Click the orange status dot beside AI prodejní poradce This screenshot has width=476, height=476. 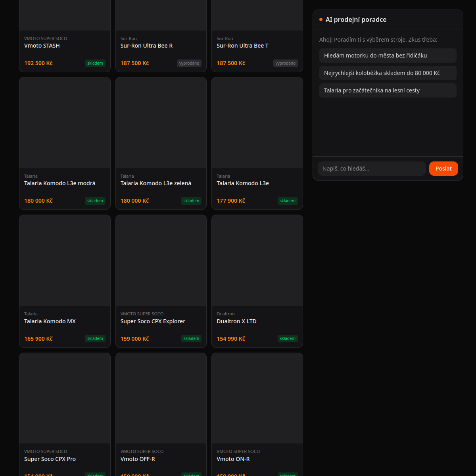321,19
